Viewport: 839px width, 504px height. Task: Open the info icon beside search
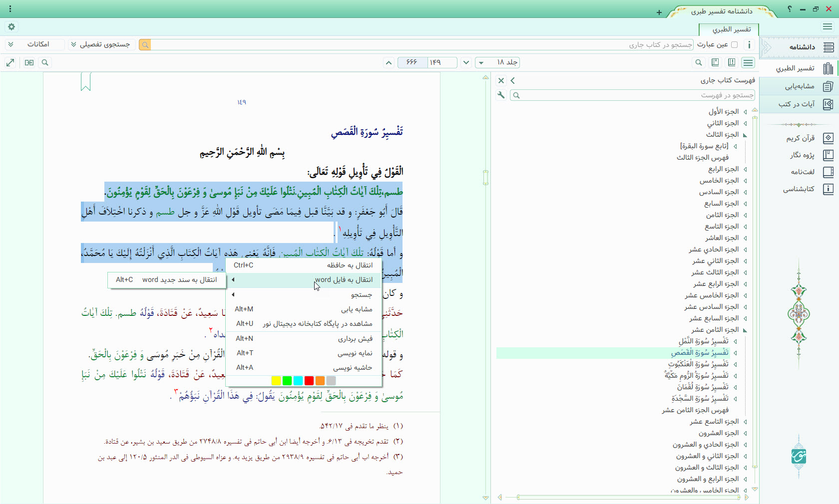click(749, 45)
